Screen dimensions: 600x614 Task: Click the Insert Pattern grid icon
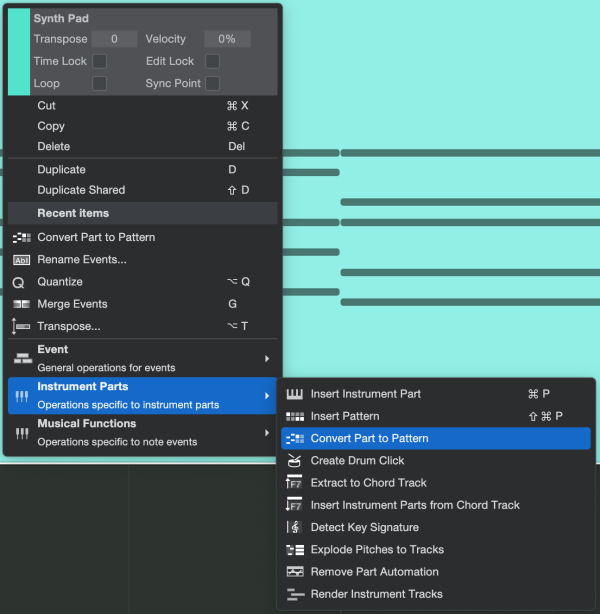point(295,416)
